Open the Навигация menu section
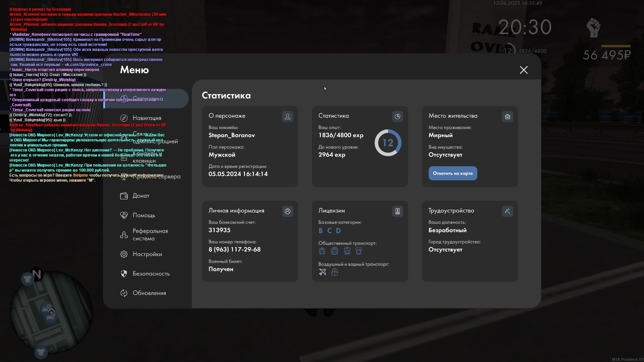 [x=146, y=118]
